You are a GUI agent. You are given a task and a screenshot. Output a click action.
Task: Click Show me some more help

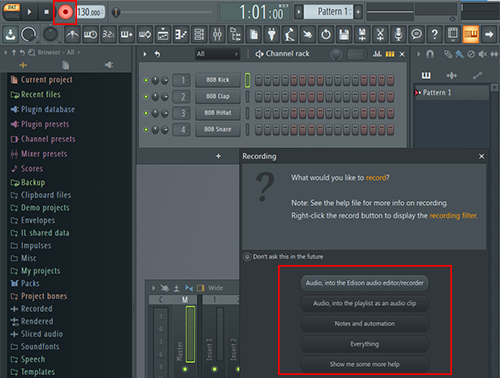pos(365,364)
